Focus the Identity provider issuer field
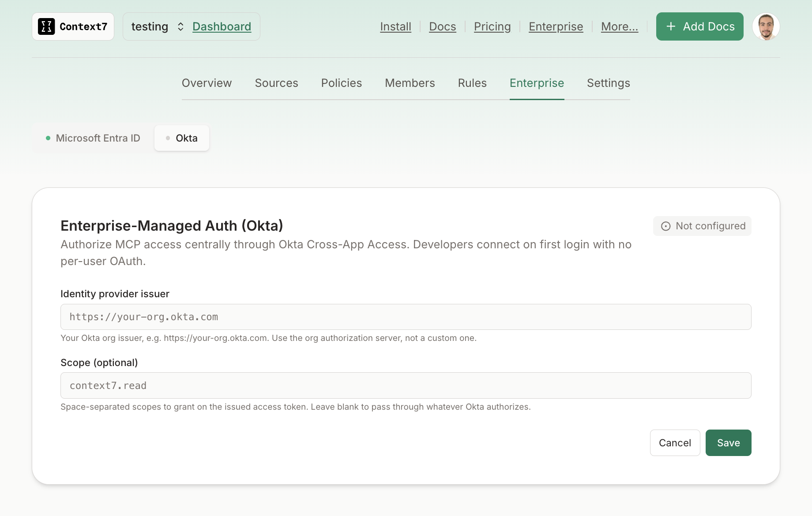The width and height of the screenshot is (812, 516). click(406, 317)
